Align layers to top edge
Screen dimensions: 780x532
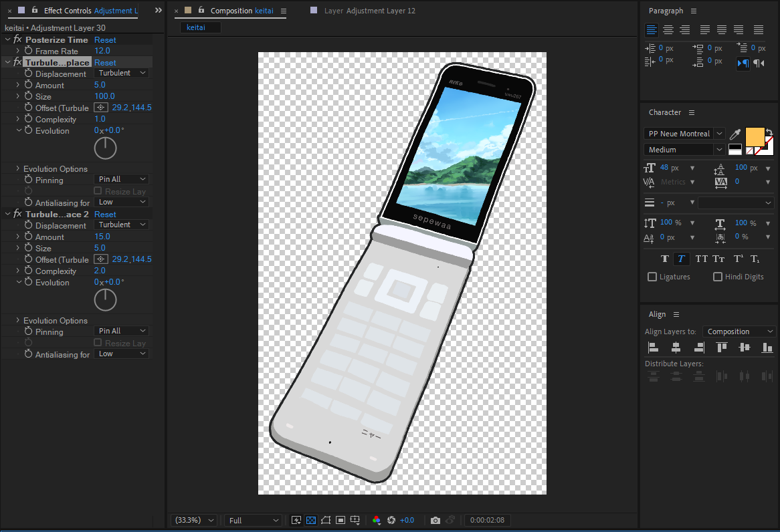(722, 348)
